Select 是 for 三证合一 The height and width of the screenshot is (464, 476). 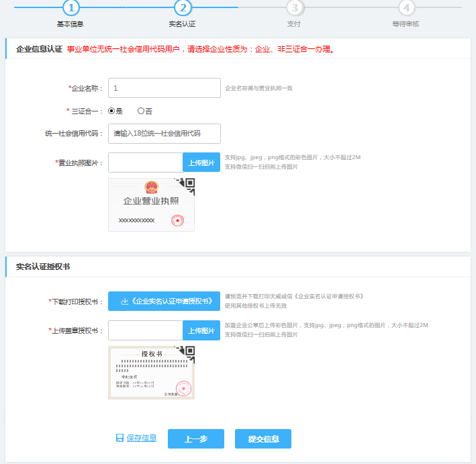(x=111, y=111)
